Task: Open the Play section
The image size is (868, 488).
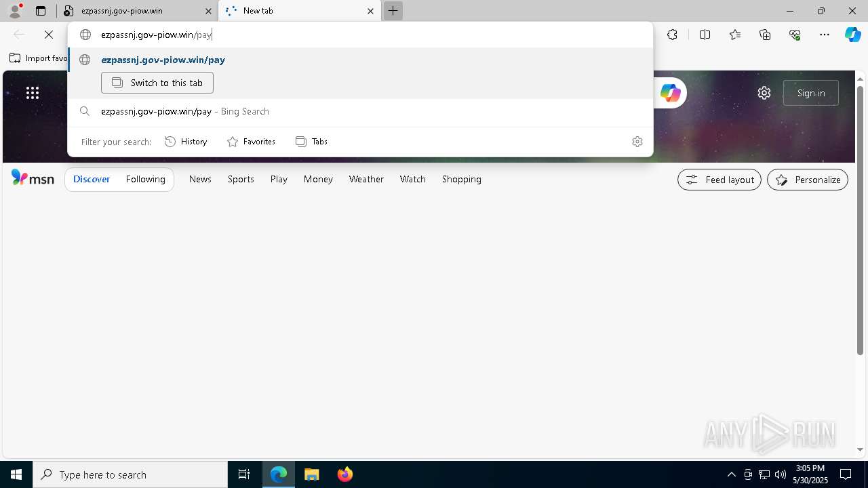Action: (x=279, y=179)
